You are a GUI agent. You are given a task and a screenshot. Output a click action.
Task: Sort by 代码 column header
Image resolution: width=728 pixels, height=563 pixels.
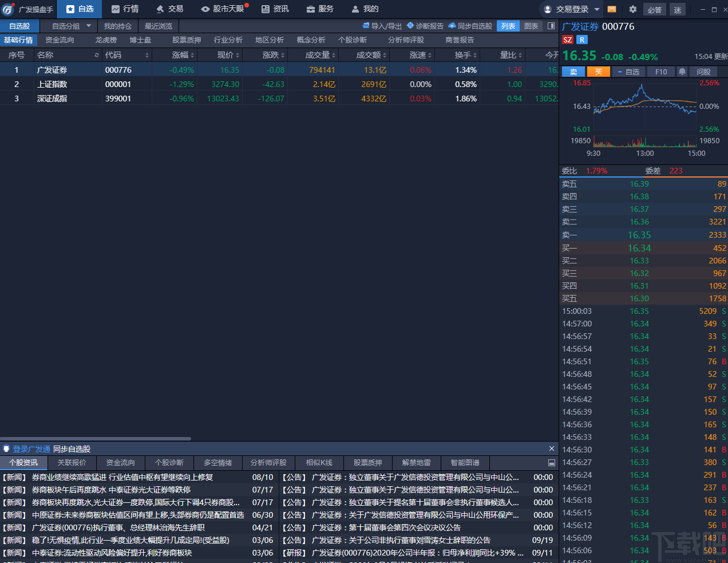tap(126, 55)
